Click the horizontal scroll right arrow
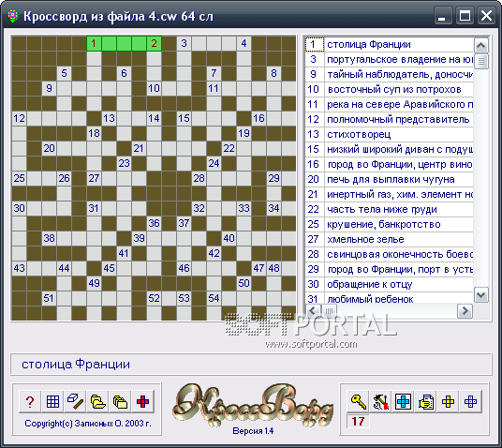Image resolution: width=502 pixels, height=448 pixels. click(465, 310)
